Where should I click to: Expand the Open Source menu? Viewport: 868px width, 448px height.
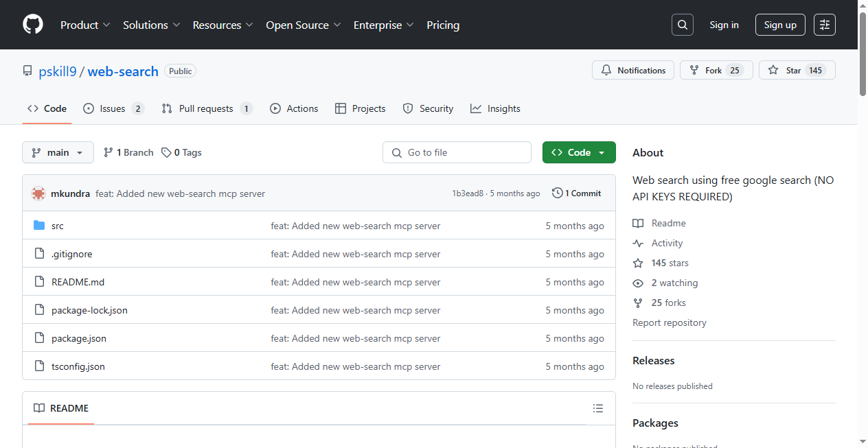304,25
